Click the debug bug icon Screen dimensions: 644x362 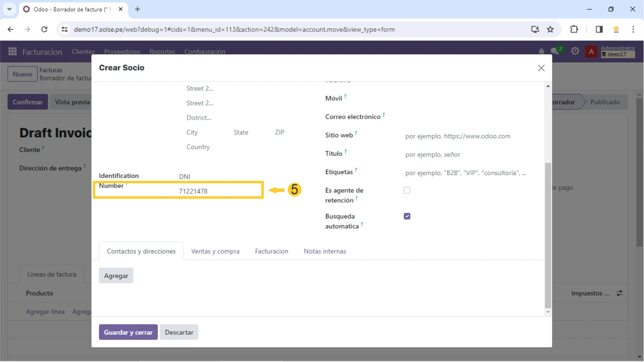542,51
